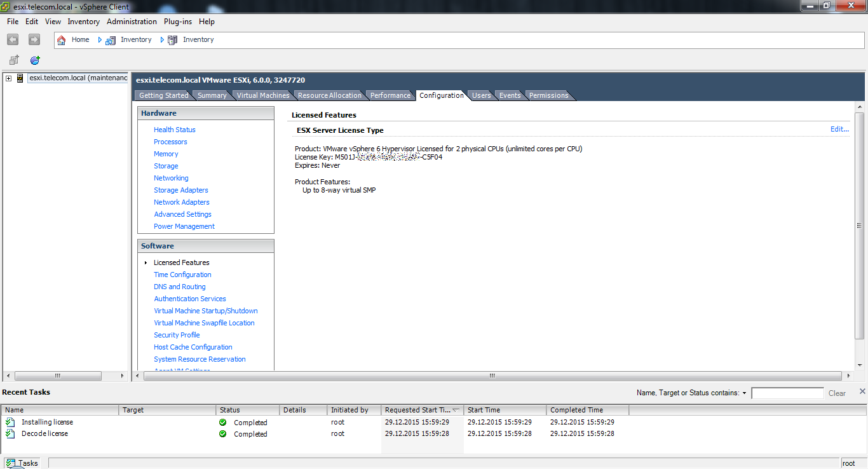Open Health Status hardware link
Screen dimensions: 868x469
pos(175,130)
